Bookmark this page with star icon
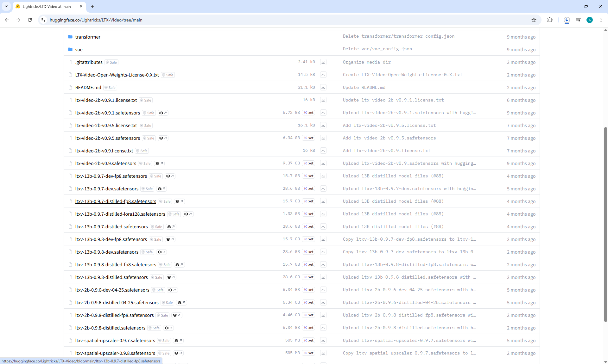 pos(534,20)
